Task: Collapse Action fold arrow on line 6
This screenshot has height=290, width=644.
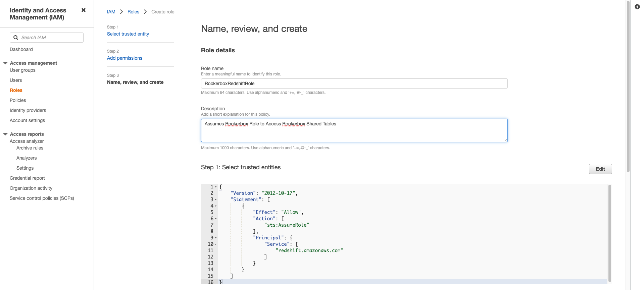Action: click(215, 219)
